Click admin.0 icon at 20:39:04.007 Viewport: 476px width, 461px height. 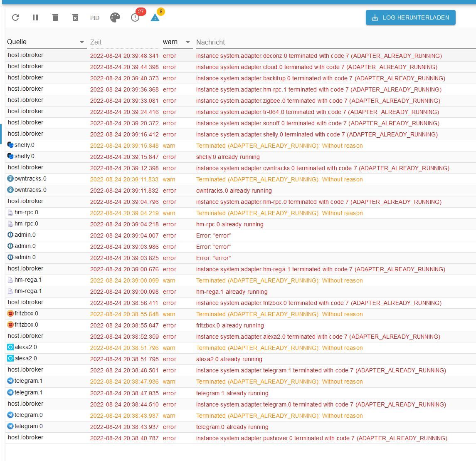[10, 235]
